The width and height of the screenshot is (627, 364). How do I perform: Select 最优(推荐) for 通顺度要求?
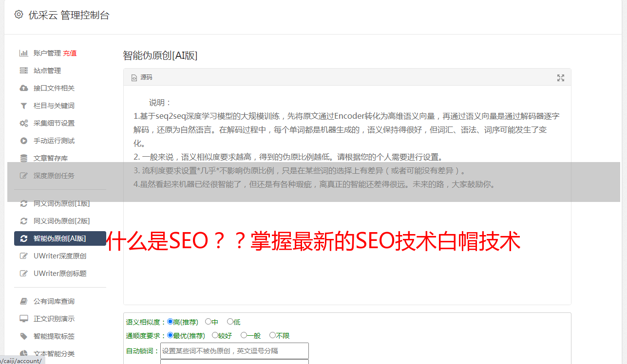(170, 335)
